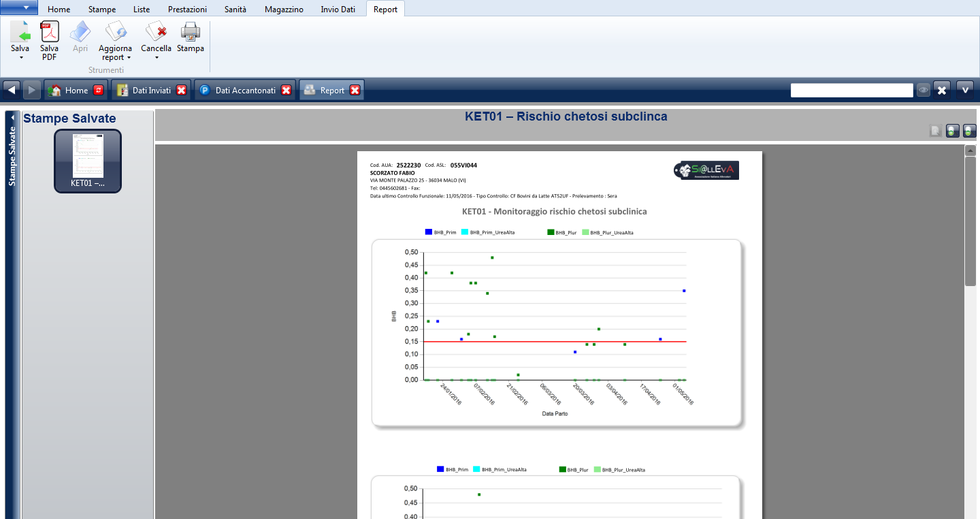The height and width of the screenshot is (519, 980).
Task: Select the KET01 saved print thumbnail
Action: pyautogui.click(x=88, y=161)
